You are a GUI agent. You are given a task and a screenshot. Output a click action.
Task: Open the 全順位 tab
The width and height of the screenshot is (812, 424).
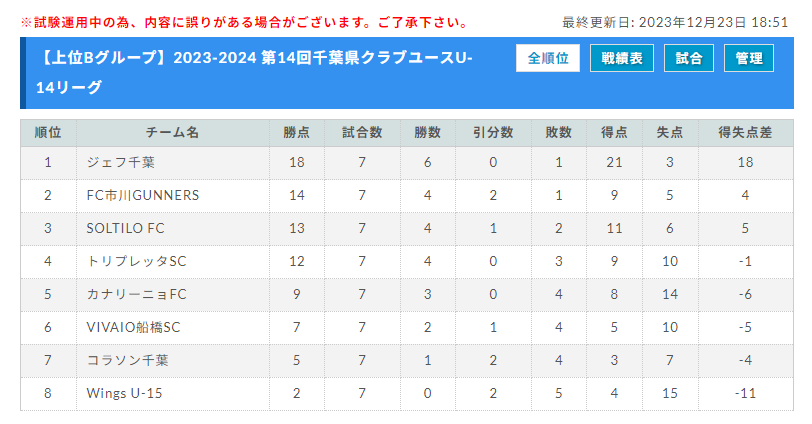pos(547,58)
